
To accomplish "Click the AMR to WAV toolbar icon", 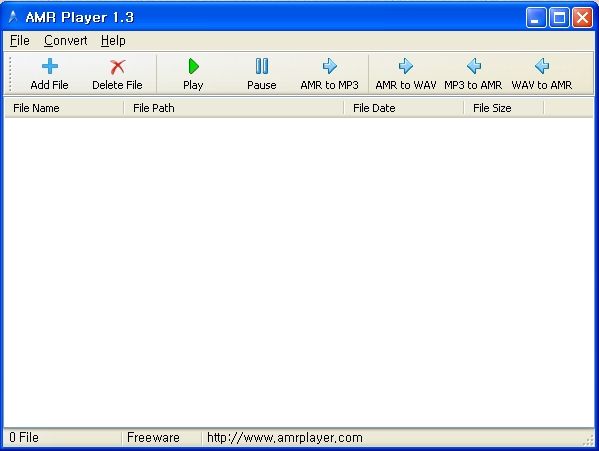I will point(406,66).
